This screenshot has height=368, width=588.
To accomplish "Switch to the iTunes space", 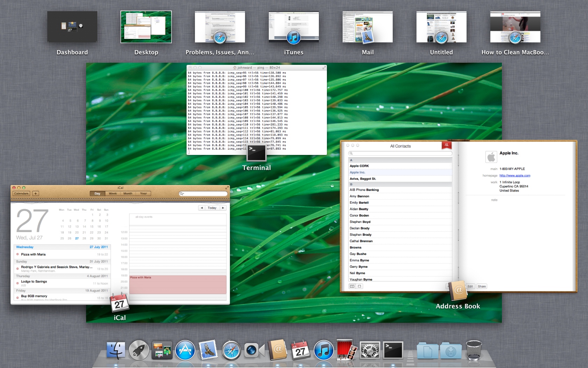I will (294, 27).
